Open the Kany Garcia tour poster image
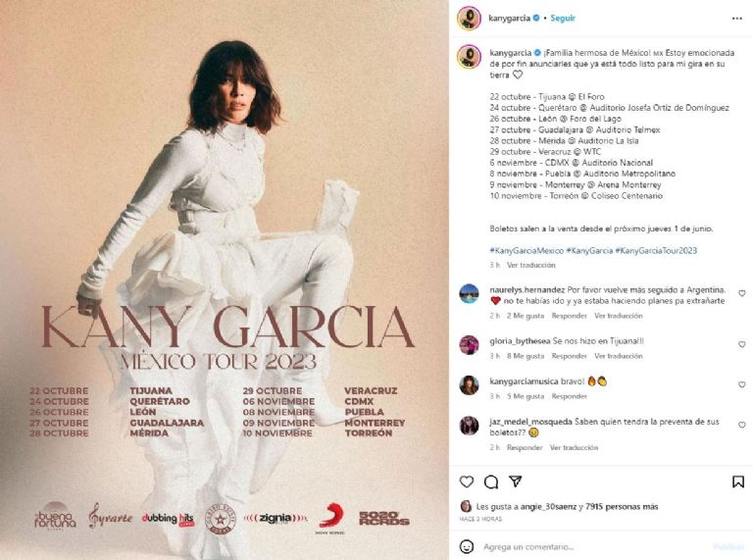Viewport: 753px width, 560px height. pyautogui.click(x=225, y=280)
